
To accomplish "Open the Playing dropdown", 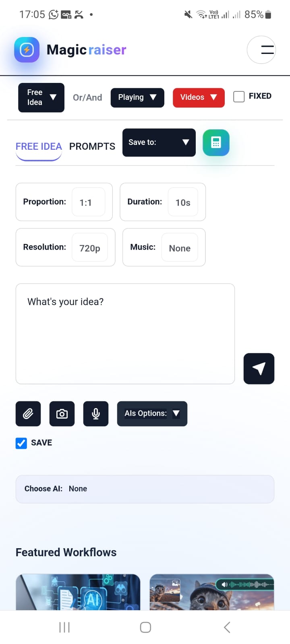I will [x=137, y=97].
